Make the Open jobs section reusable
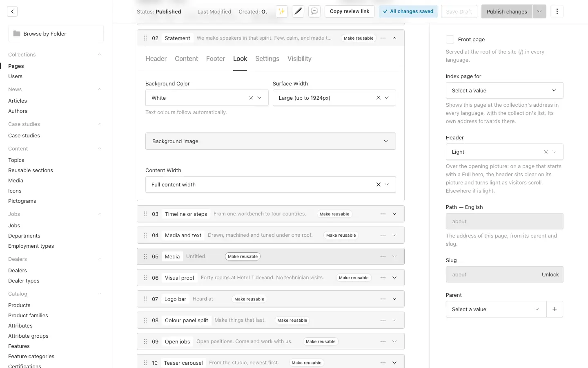 pyautogui.click(x=321, y=341)
